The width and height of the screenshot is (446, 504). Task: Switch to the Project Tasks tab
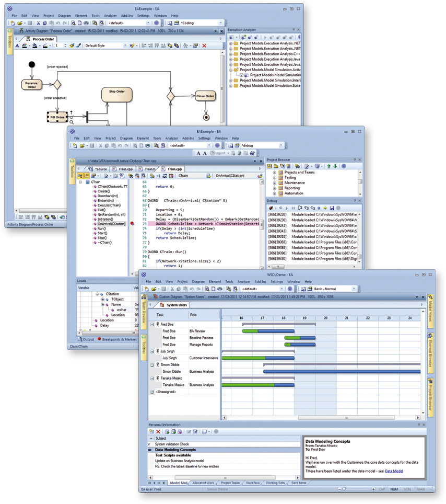(x=230, y=483)
